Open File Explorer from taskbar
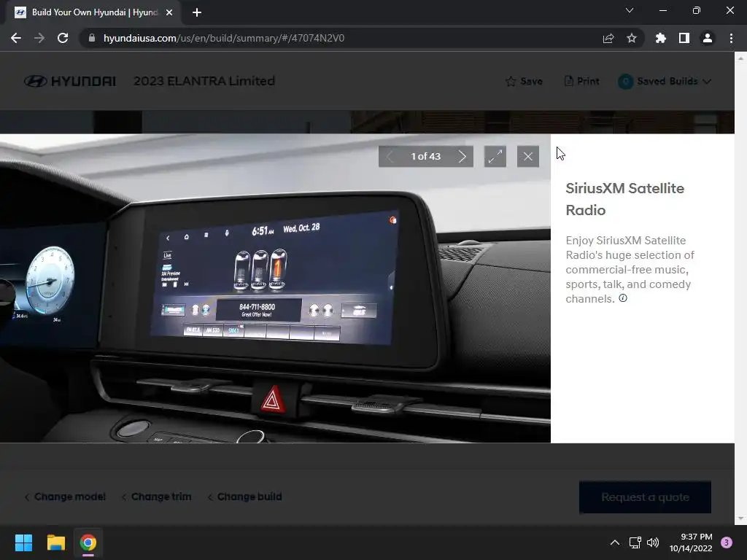The width and height of the screenshot is (747, 560). pyautogui.click(x=55, y=542)
